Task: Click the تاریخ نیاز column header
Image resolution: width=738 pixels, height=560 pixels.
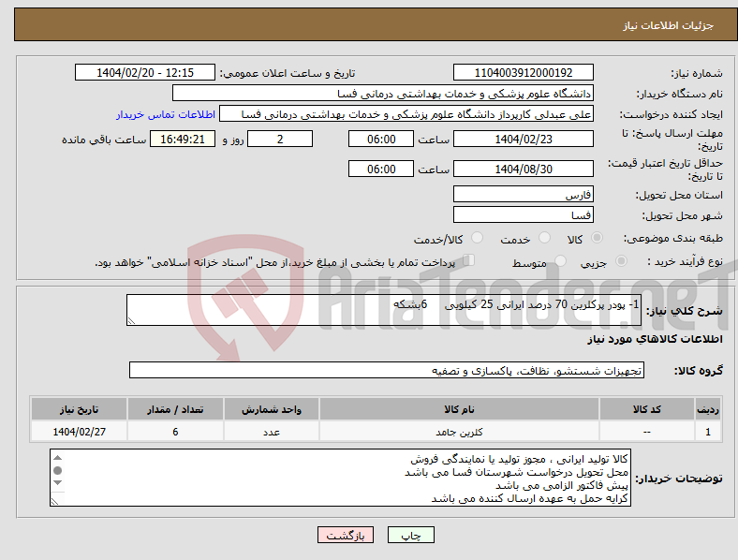Action: (x=79, y=409)
